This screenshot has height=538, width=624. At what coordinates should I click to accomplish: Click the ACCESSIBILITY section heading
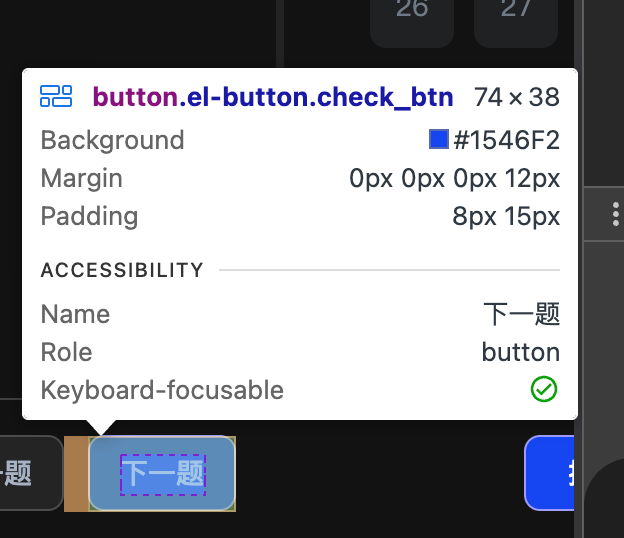[122, 270]
